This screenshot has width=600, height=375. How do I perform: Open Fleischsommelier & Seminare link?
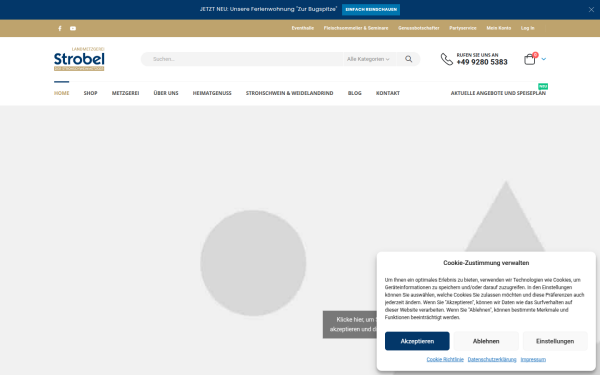coord(356,28)
